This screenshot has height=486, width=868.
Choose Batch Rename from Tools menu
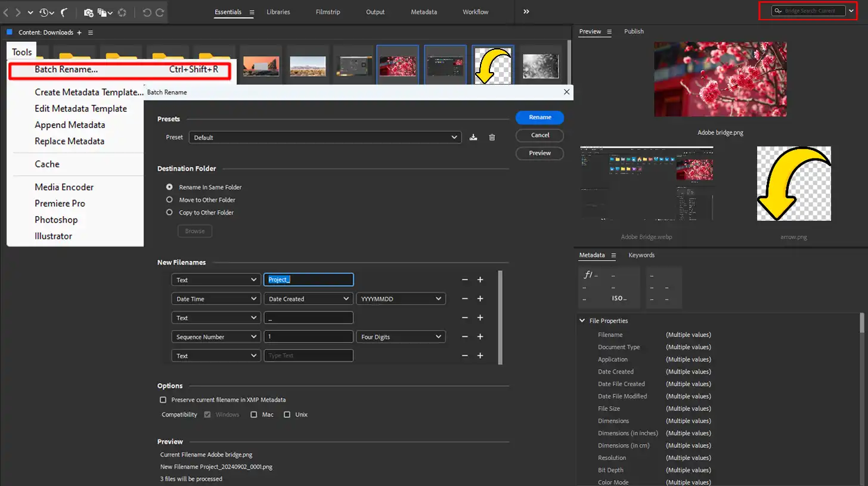coord(119,70)
